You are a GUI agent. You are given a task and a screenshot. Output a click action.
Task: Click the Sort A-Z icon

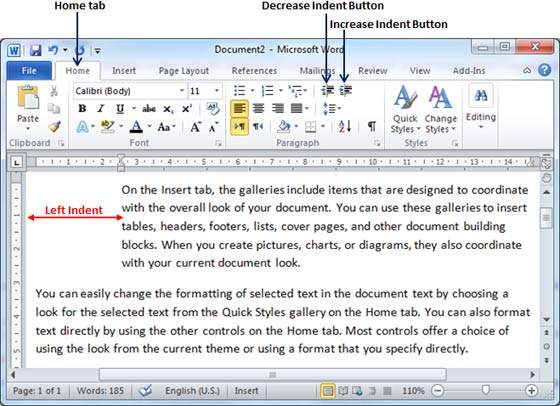coord(345,126)
